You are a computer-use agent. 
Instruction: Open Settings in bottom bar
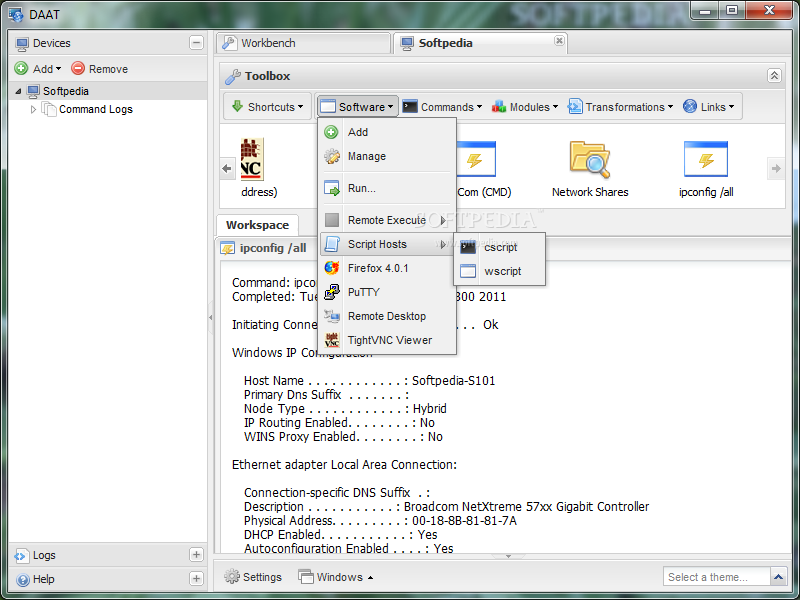pos(253,577)
